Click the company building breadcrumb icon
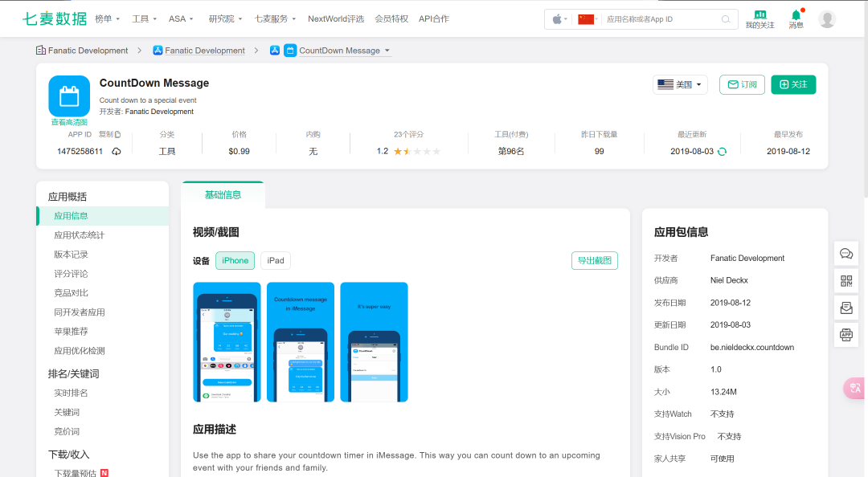868x477 pixels. (x=41, y=51)
